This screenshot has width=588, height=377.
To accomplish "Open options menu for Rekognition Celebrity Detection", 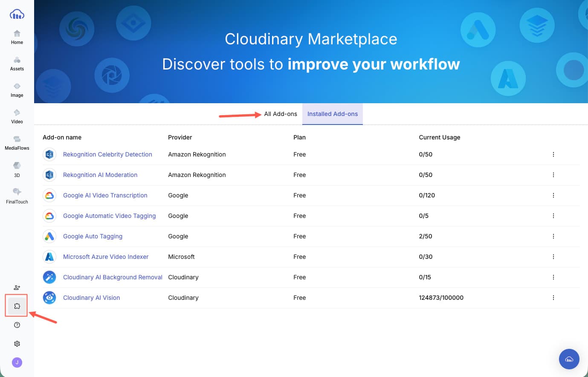I will click(x=553, y=154).
